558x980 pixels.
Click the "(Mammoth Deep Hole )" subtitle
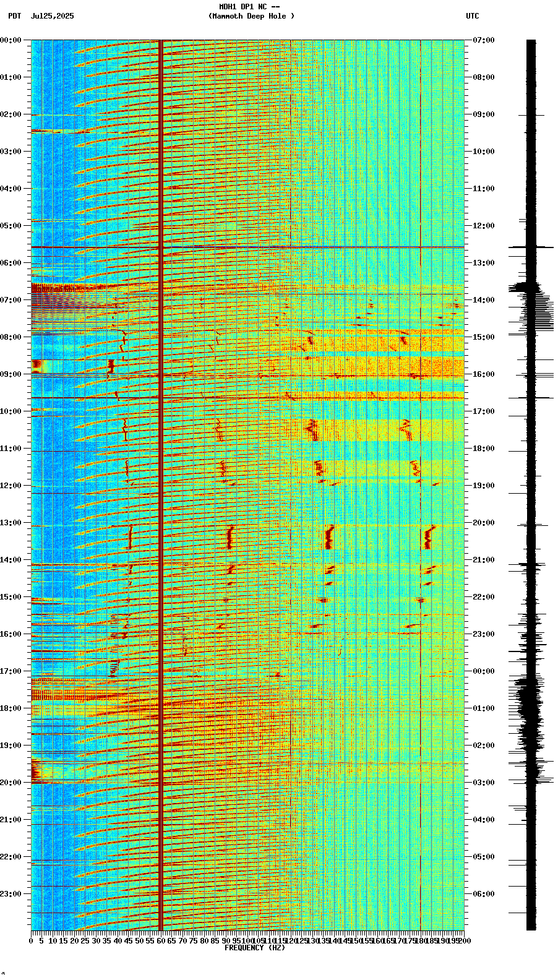click(x=251, y=16)
